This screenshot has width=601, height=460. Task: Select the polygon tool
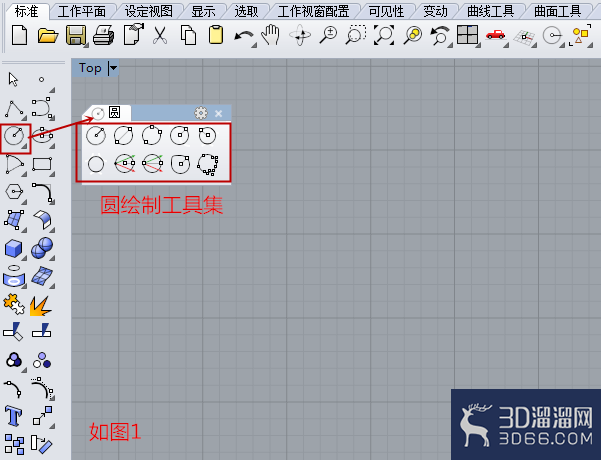[14, 191]
